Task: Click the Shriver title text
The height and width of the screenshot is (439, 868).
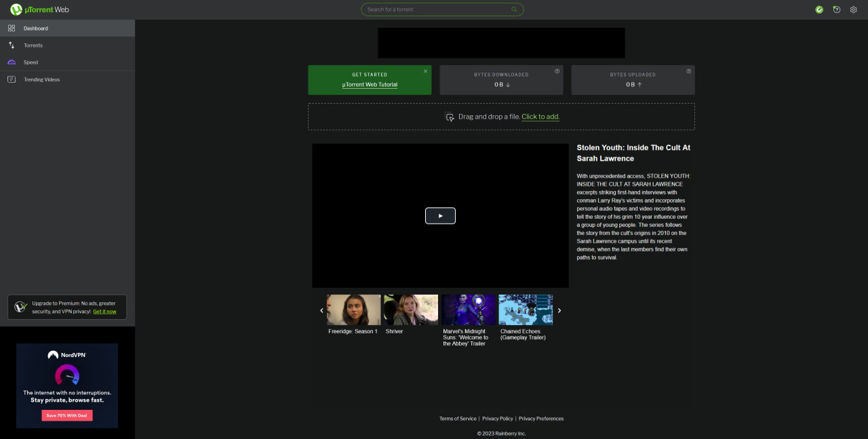Action: pos(394,331)
